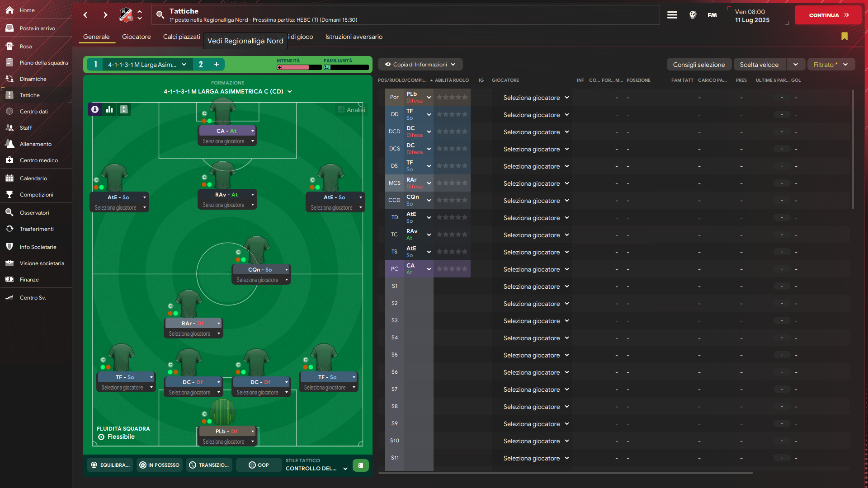Open CA - At role dropdown on pitch

228,131
